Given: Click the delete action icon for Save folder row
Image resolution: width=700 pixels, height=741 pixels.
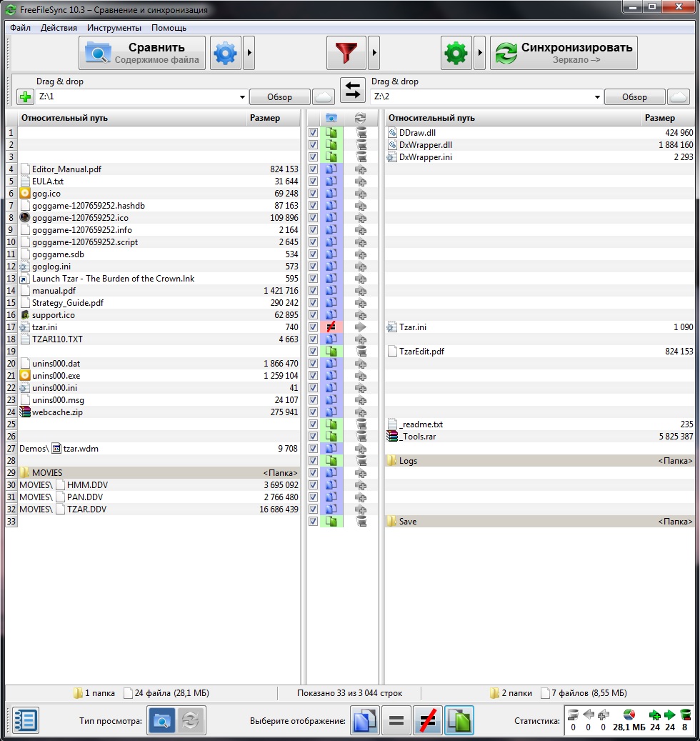Looking at the screenshot, I should point(361,521).
